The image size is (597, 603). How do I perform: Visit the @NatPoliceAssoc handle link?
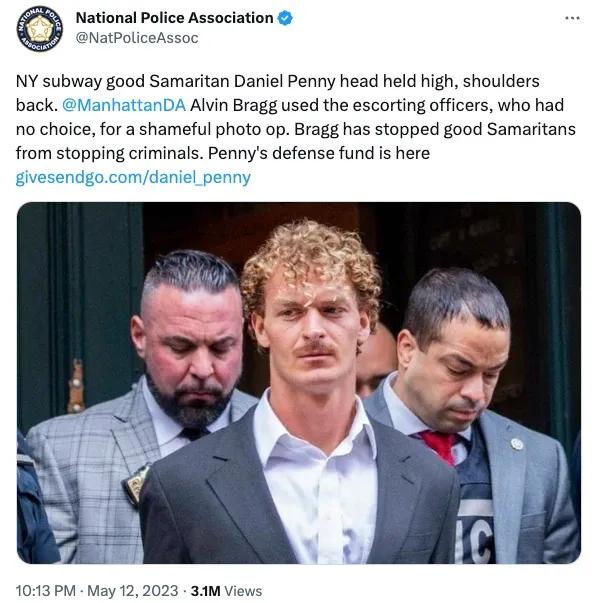137,38
